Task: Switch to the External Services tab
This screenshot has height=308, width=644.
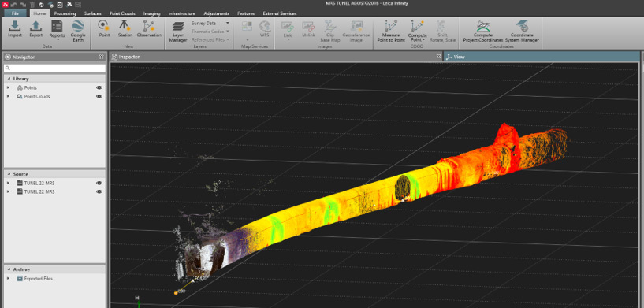Action: (x=279, y=13)
